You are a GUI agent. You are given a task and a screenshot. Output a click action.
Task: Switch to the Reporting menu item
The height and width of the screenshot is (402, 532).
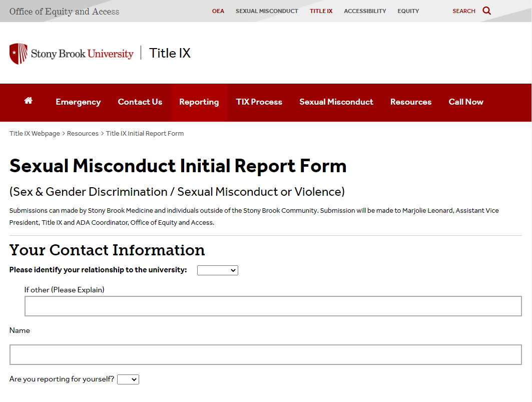pyautogui.click(x=199, y=102)
